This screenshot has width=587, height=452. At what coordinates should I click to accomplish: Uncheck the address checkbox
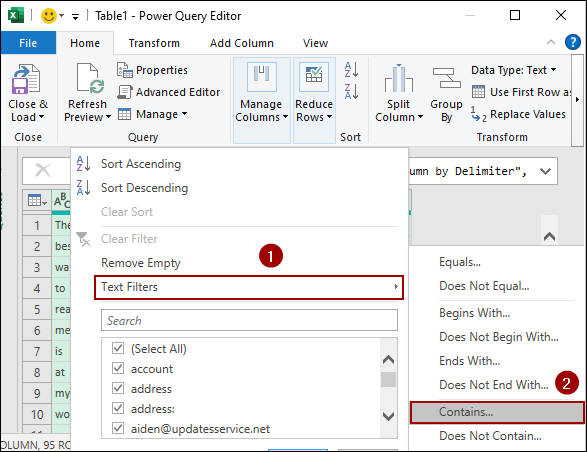tap(118, 388)
